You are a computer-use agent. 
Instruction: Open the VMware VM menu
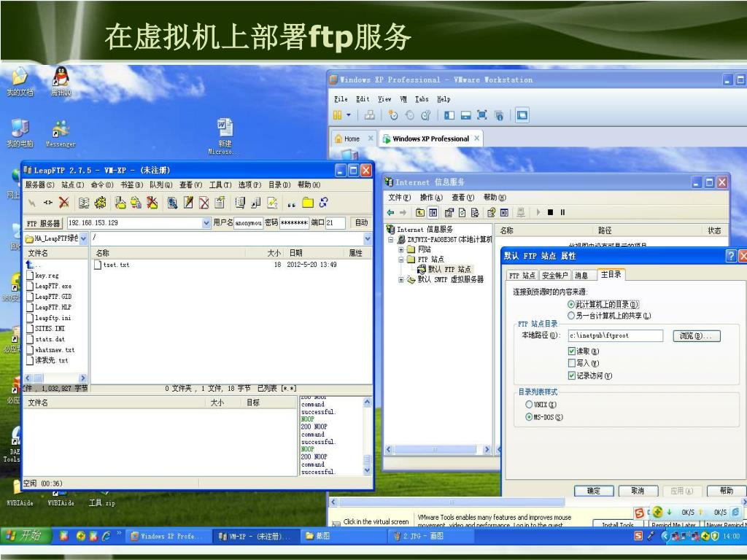[403, 99]
